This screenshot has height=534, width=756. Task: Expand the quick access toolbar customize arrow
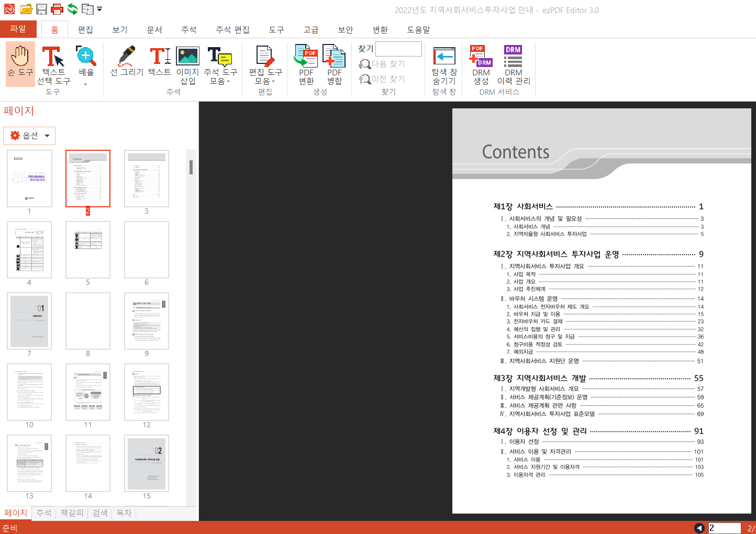[99, 9]
